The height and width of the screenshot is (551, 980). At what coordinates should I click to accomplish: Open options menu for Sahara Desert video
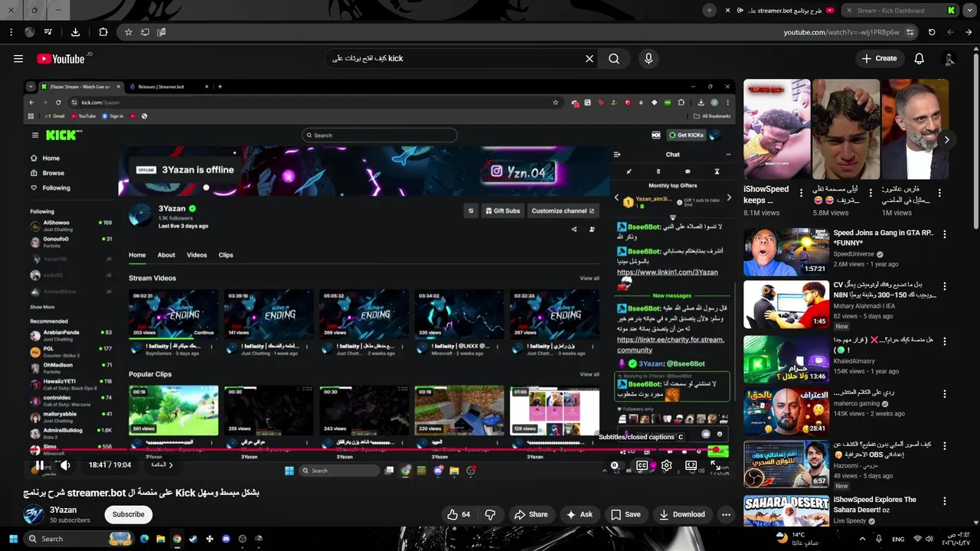[x=944, y=501]
